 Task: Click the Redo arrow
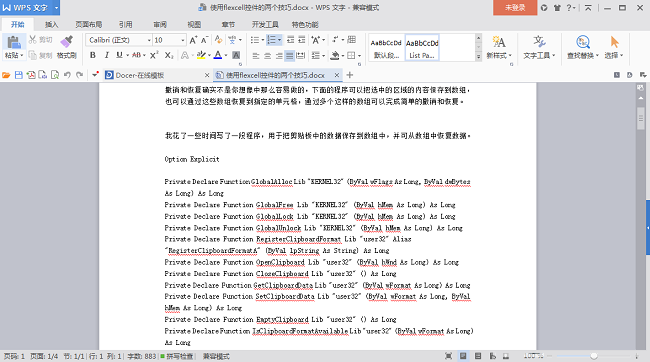[x=79, y=75]
